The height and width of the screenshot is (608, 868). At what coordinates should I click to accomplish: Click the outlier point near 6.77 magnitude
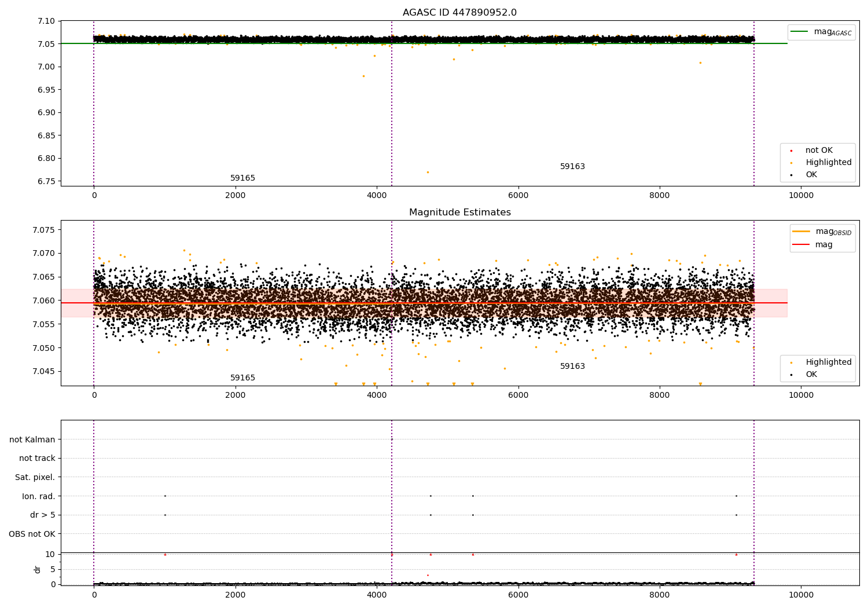tap(428, 172)
